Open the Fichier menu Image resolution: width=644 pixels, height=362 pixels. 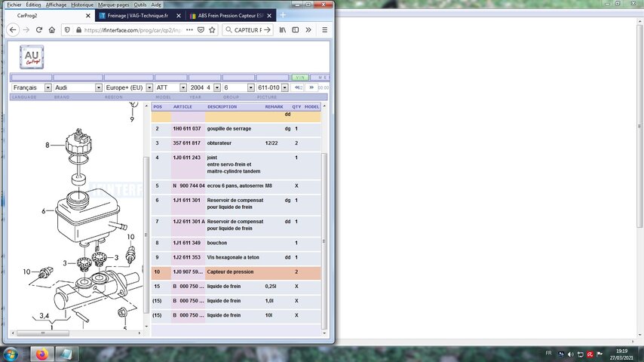[14, 5]
